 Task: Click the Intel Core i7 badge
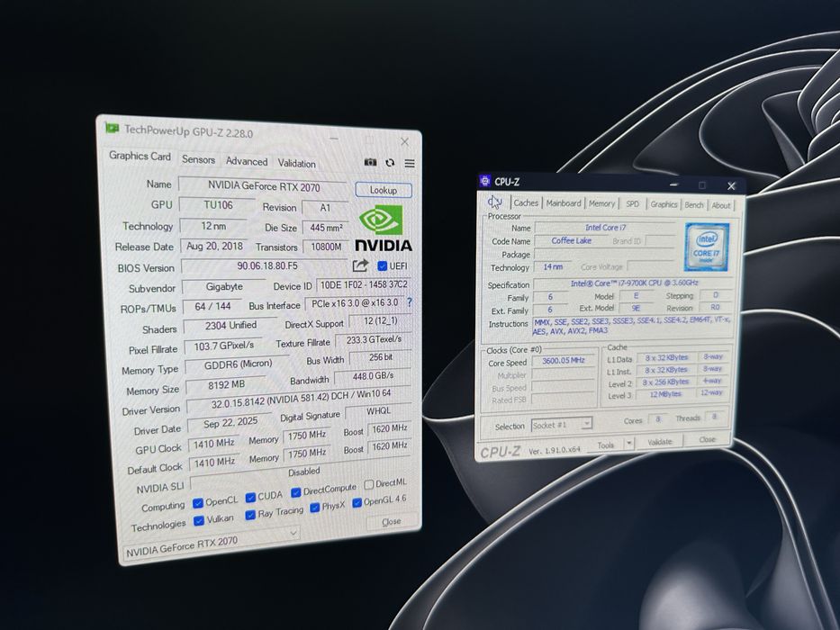click(707, 247)
